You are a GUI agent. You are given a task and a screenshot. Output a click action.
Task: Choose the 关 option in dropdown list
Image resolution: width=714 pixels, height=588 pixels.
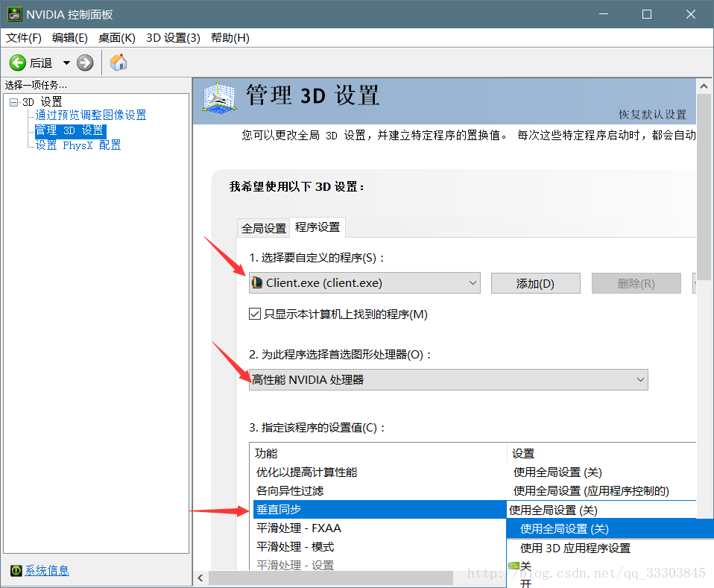coord(610,566)
